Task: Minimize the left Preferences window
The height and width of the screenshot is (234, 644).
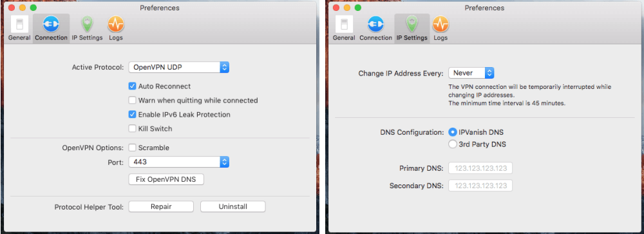Action: pyautogui.click(x=22, y=8)
